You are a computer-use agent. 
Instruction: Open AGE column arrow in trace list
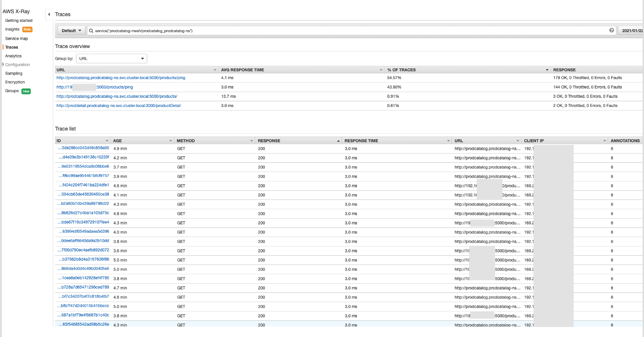(x=171, y=141)
